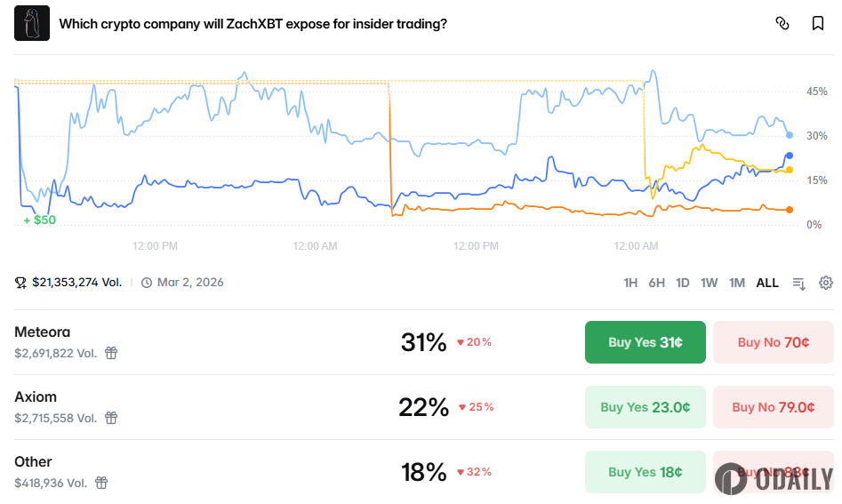Select the ALL time range
Screen dimensions: 842x504
(x=767, y=283)
